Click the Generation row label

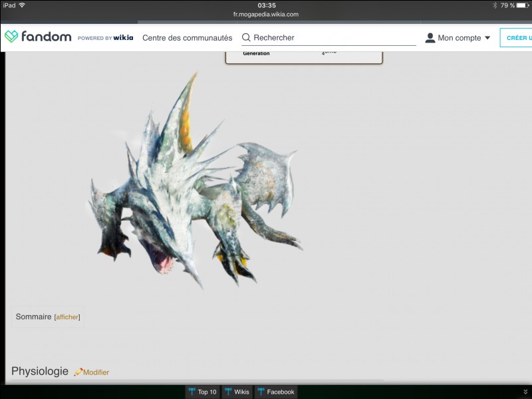(x=256, y=53)
